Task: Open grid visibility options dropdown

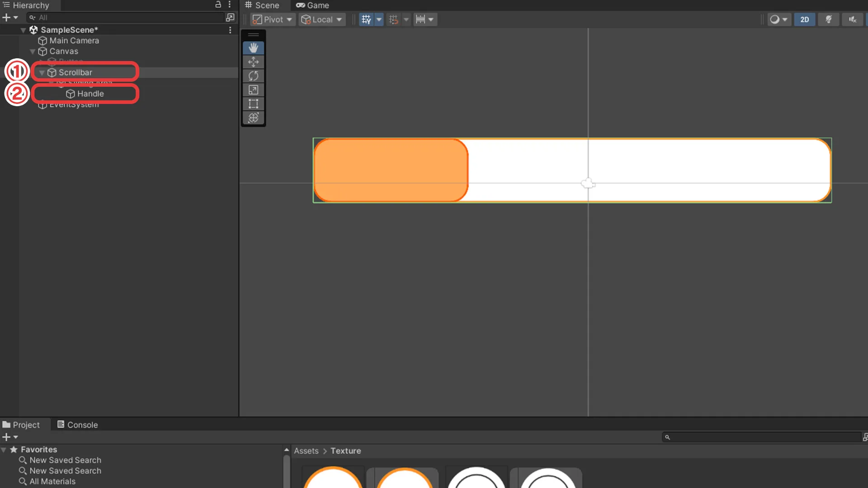Action: tap(379, 19)
